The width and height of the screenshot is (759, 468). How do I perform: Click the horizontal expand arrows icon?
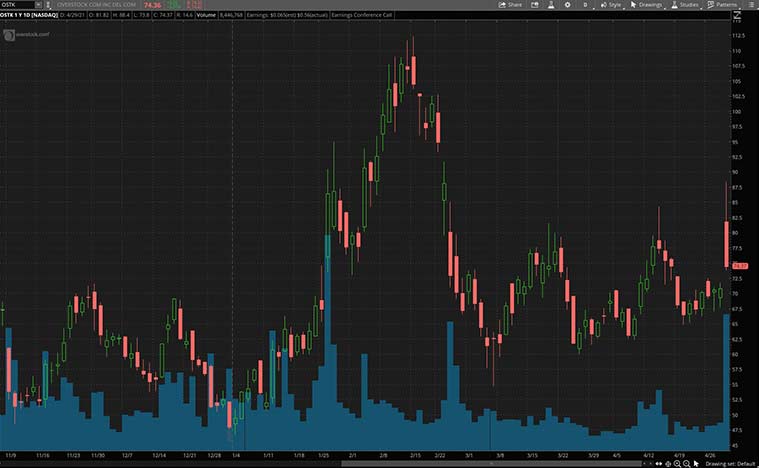tap(660, 464)
